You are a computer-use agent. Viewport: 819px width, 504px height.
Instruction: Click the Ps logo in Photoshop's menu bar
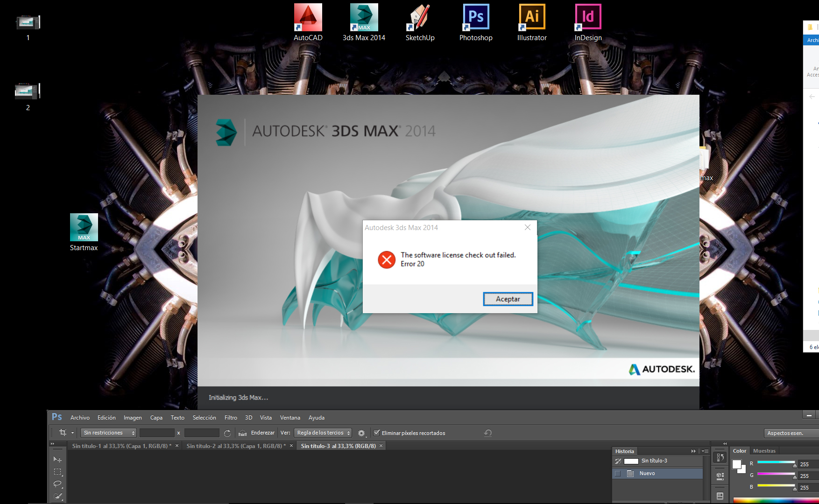click(x=57, y=417)
